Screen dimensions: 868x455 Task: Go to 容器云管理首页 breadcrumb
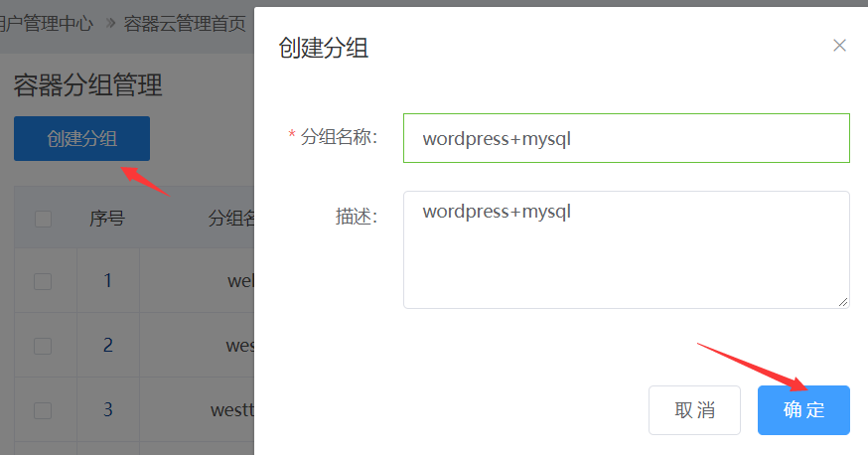click(x=185, y=24)
